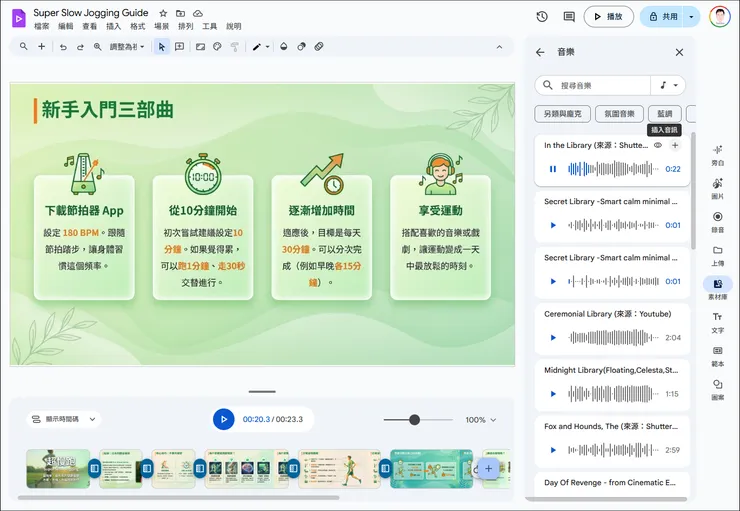
Task: Open the 調整為 zoom fit dropdown
Action: pyautogui.click(x=127, y=47)
